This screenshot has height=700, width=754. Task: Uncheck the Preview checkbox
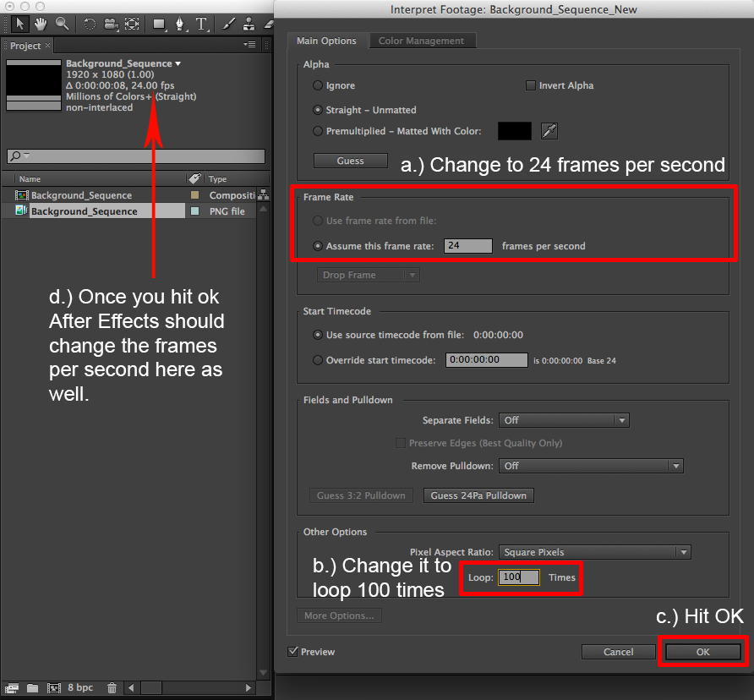pos(293,652)
